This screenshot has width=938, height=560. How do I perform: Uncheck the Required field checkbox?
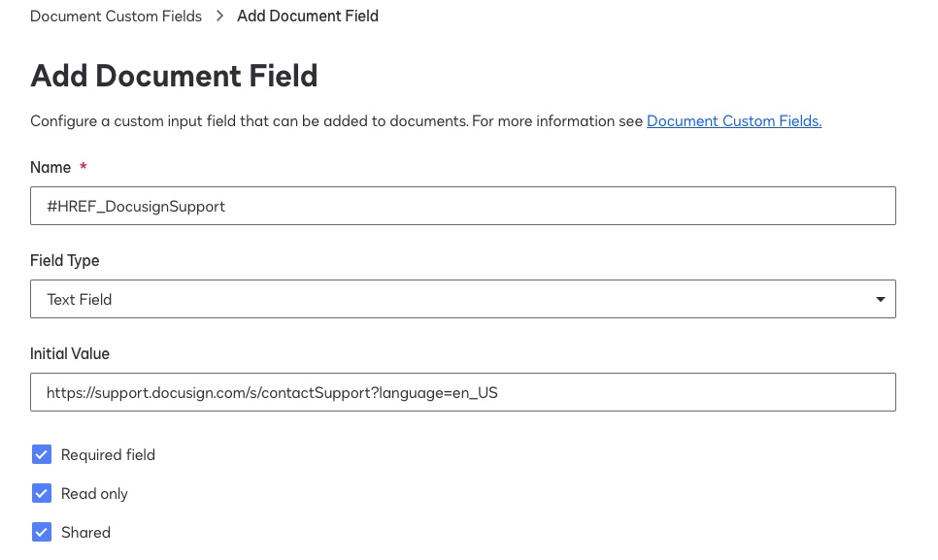click(42, 454)
